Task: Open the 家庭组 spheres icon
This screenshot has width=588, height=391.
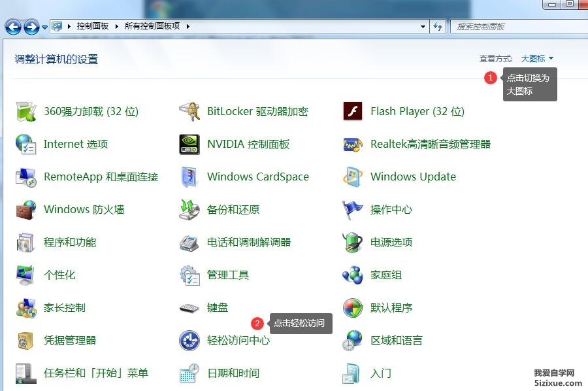Action: click(353, 275)
